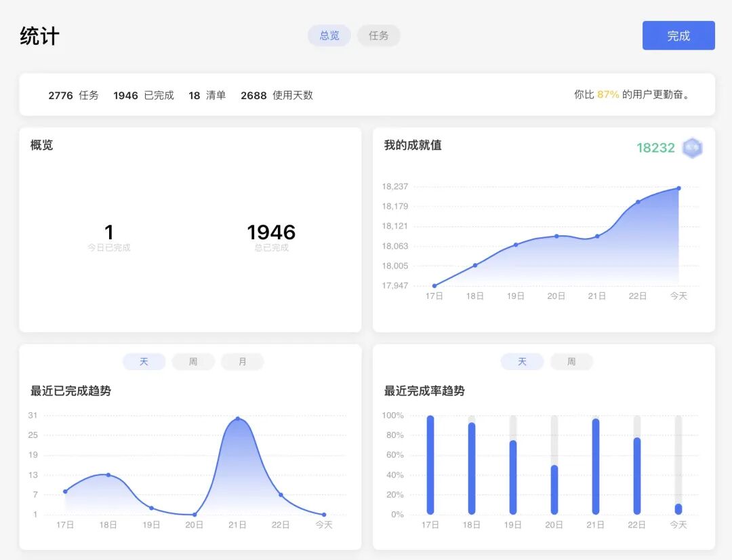Click the 18232 achievement score

[x=655, y=148]
